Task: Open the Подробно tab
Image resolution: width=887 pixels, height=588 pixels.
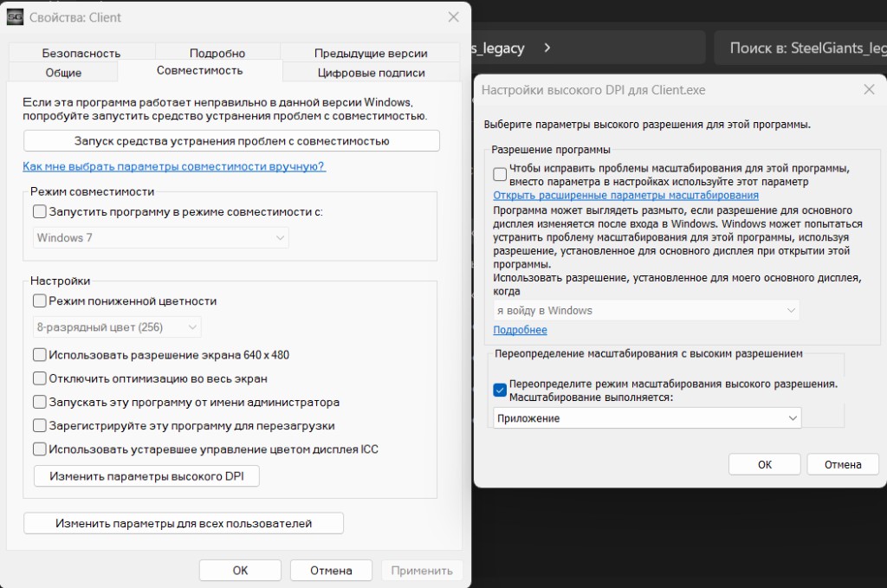Action: [217, 51]
